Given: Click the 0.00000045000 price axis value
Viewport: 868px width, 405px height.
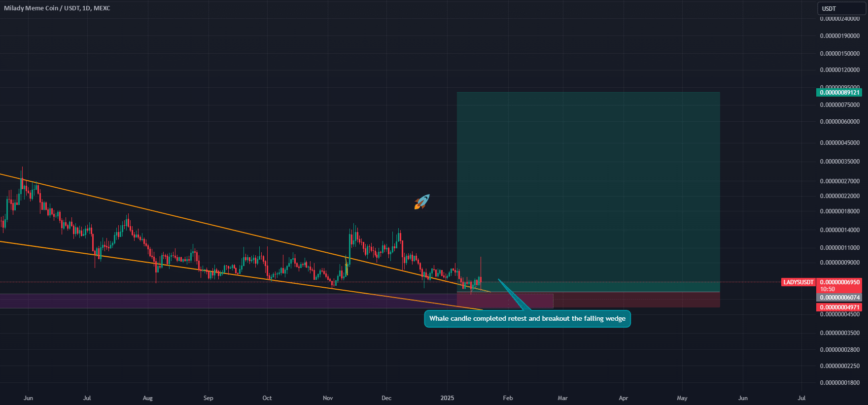Looking at the screenshot, I should (x=839, y=143).
